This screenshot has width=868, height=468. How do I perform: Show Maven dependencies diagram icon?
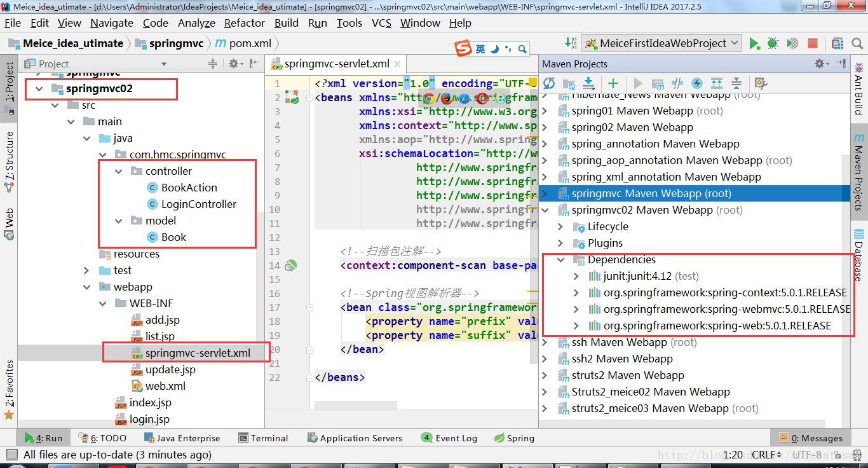pos(717,83)
